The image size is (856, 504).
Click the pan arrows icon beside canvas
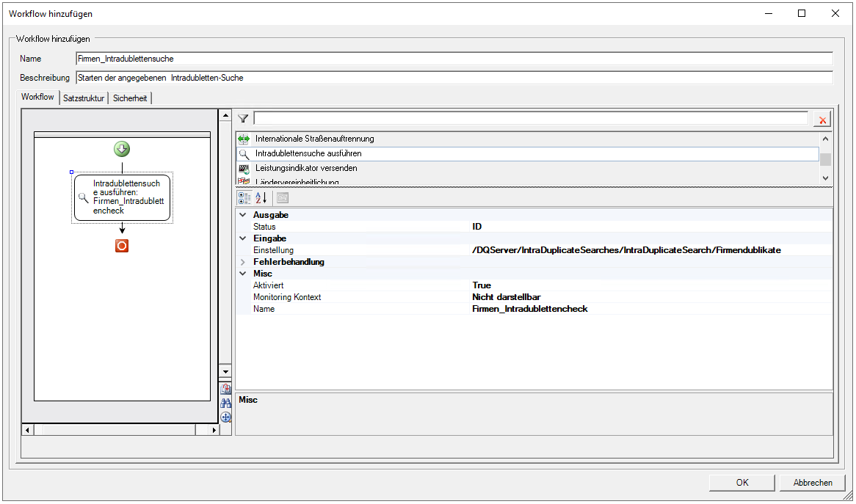225,417
